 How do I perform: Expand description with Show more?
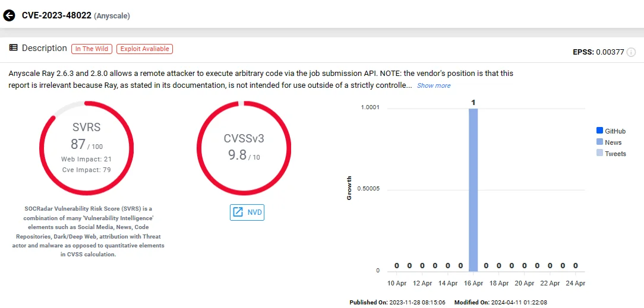click(434, 85)
